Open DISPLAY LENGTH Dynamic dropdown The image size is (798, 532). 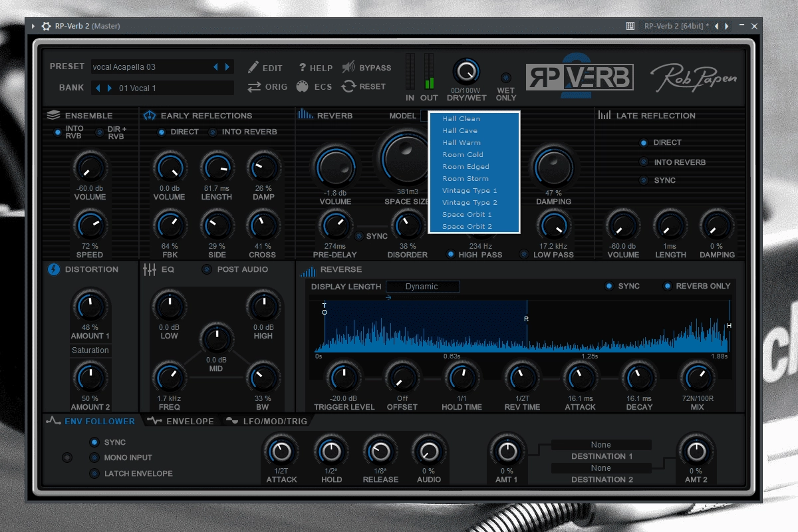point(422,287)
